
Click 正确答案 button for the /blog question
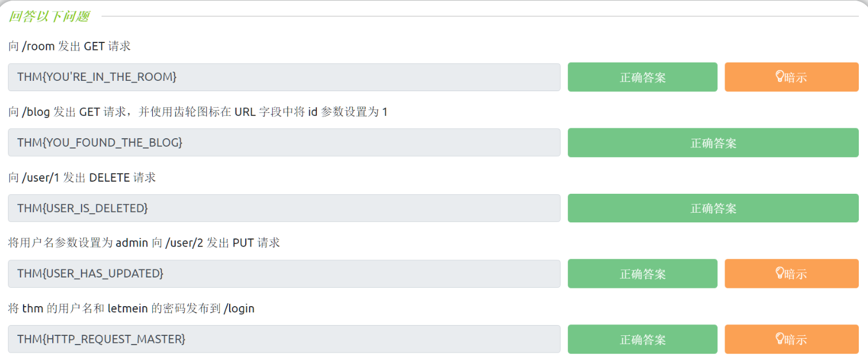[x=713, y=143]
